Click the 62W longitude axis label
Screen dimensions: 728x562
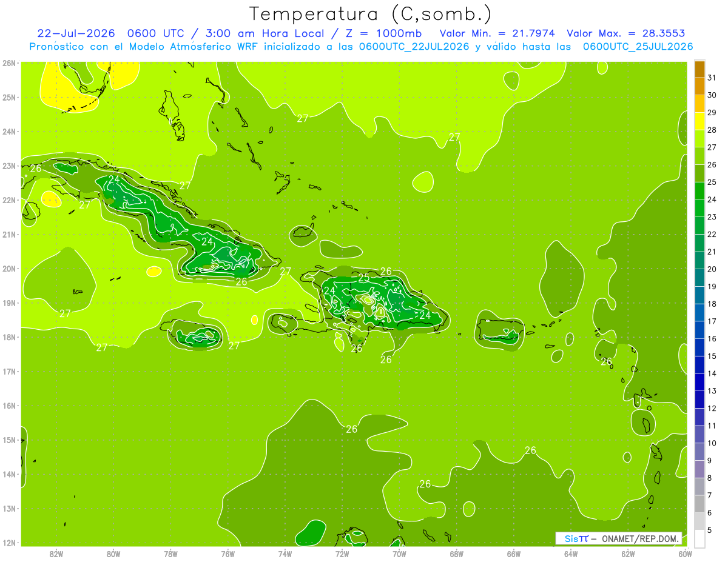pyautogui.click(x=629, y=554)
